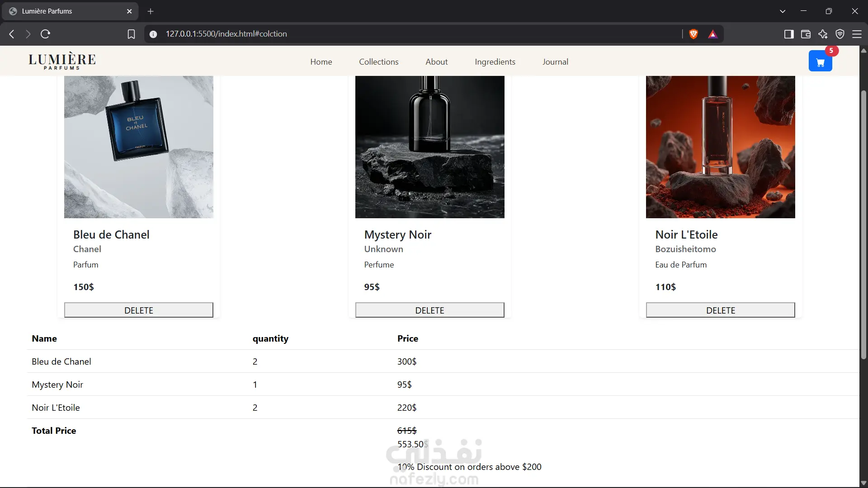868x488 pixels.
Task: Toggle the browser sidebar panel
Action: (x=789, y=34)
